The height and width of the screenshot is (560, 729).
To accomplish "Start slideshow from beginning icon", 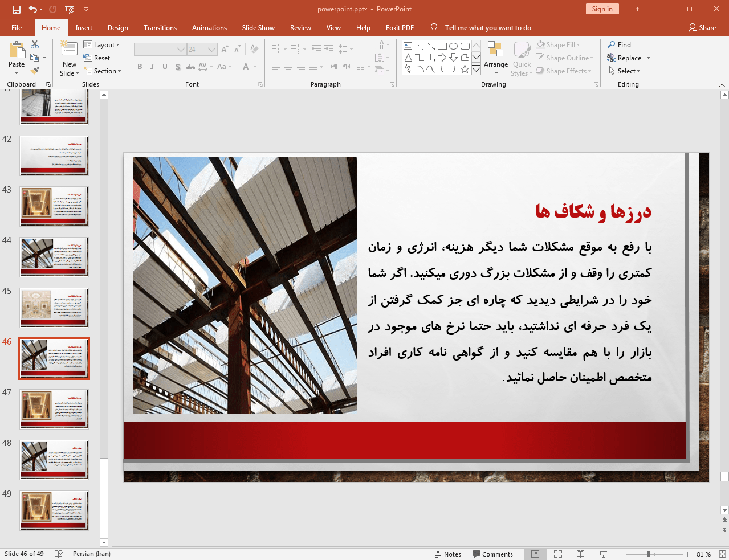I will coord(70,9).
